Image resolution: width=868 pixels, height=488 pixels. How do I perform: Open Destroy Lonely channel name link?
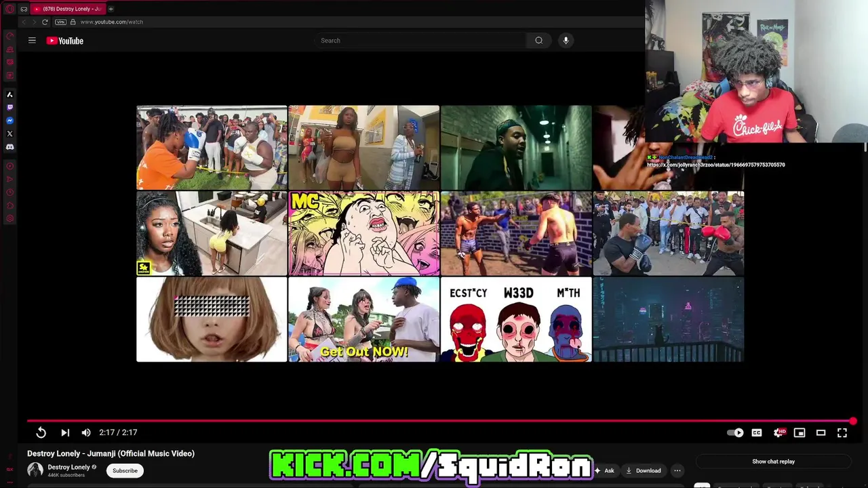click(69, 467)
